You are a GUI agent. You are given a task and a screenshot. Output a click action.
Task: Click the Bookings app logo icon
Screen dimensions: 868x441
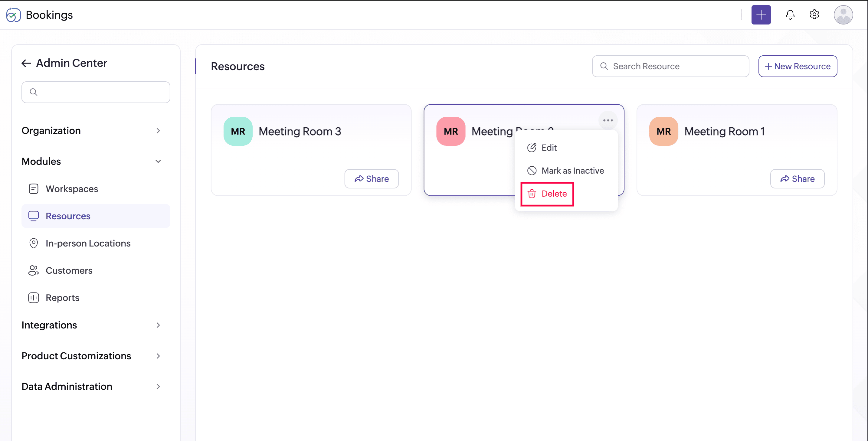[14, 15]
